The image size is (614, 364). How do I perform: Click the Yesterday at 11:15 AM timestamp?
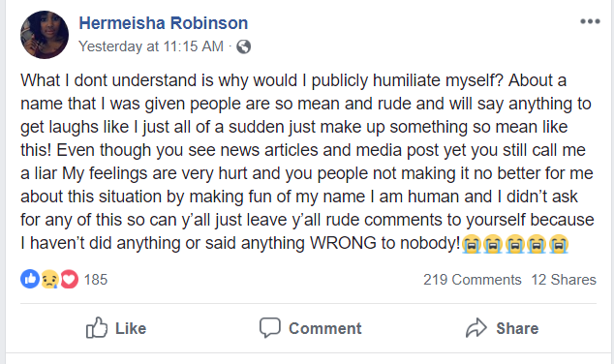point(151,46)
